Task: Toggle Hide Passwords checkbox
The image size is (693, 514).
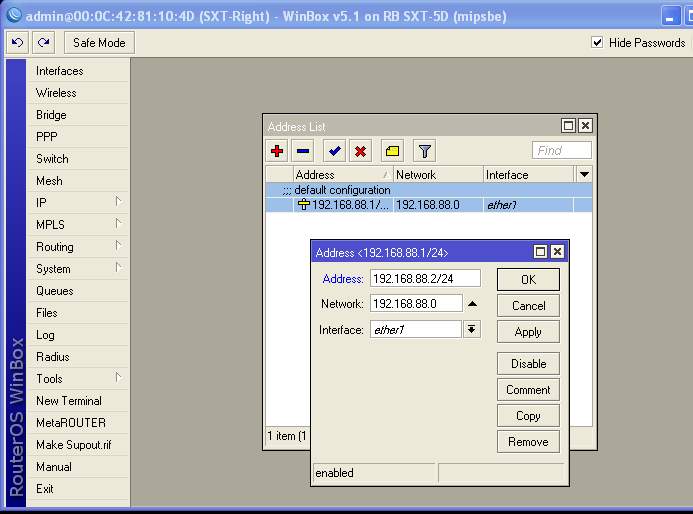Action: [597, 42]
